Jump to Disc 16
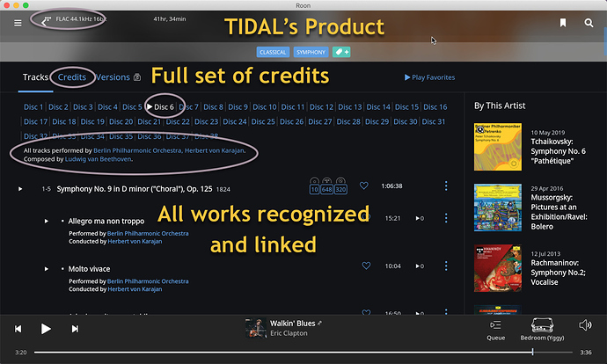The image size is (607, 364). point(435,106)
